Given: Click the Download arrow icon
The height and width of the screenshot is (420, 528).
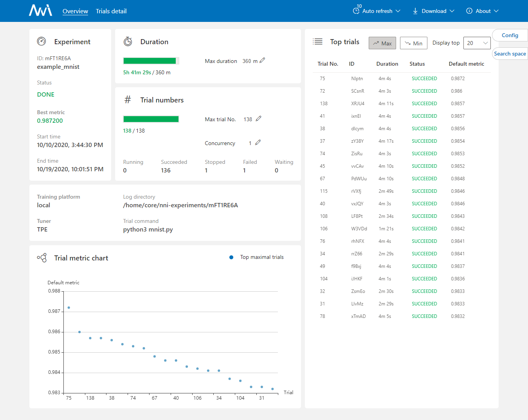Looking at the screenshot, I should point(415,11).
